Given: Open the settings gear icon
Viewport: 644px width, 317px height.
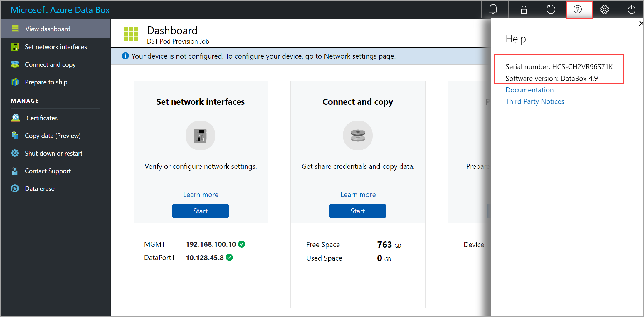Looking at the screenshot, I should pyautogui.click(x=604, y=10).
